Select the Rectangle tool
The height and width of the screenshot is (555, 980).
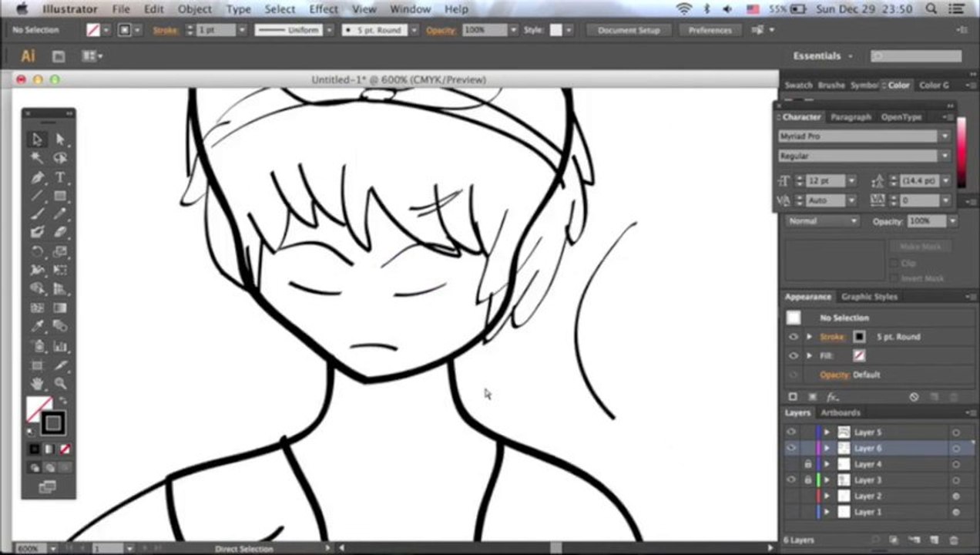click(60, 196)
